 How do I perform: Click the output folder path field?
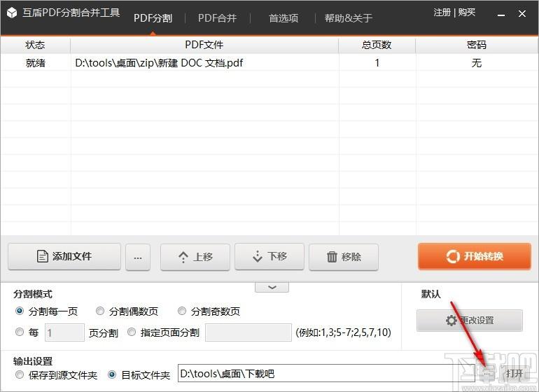point(326,373)
